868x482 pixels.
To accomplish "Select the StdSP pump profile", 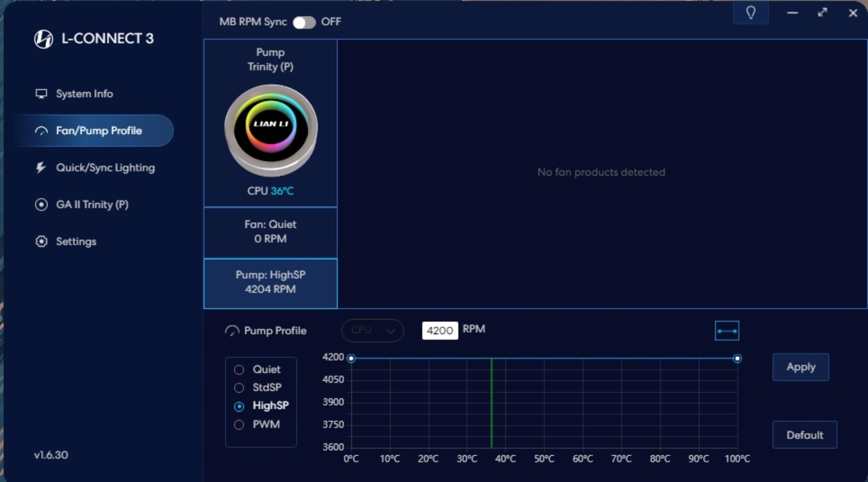I will tap(258, 387).
